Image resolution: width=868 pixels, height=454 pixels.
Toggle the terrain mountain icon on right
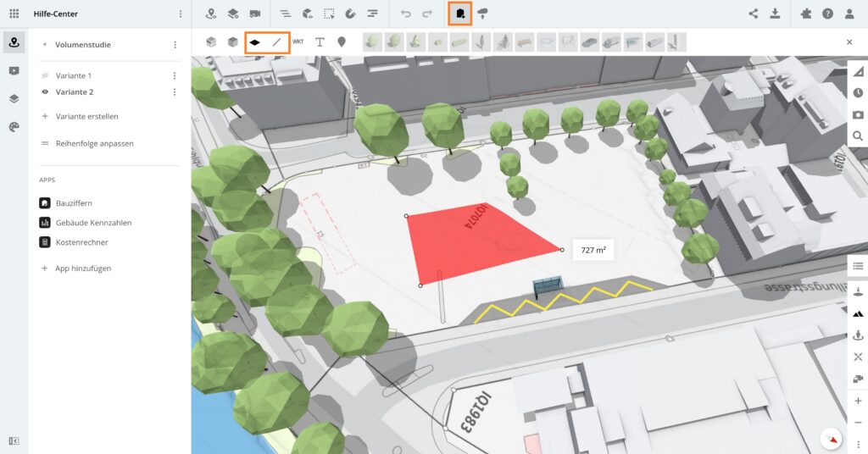(858, 313)
